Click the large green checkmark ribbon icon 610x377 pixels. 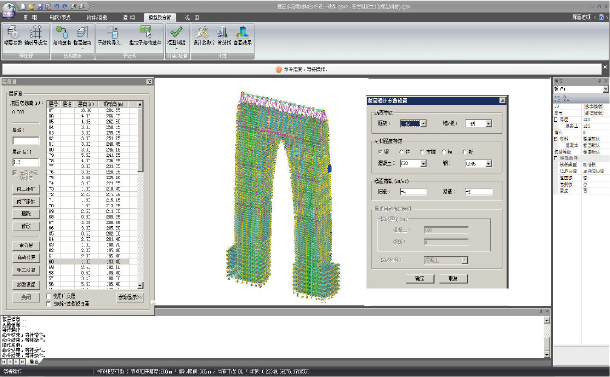click(x=177, y=32)
